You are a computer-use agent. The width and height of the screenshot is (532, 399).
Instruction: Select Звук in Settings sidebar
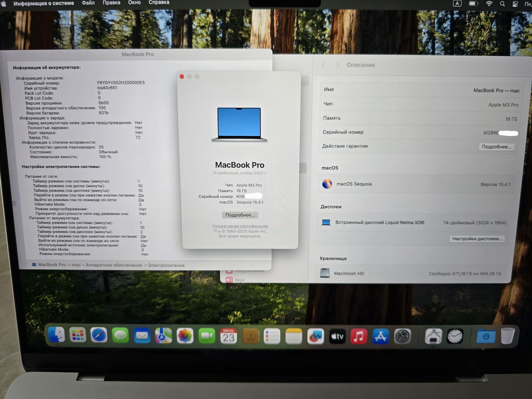coord(235,280)
